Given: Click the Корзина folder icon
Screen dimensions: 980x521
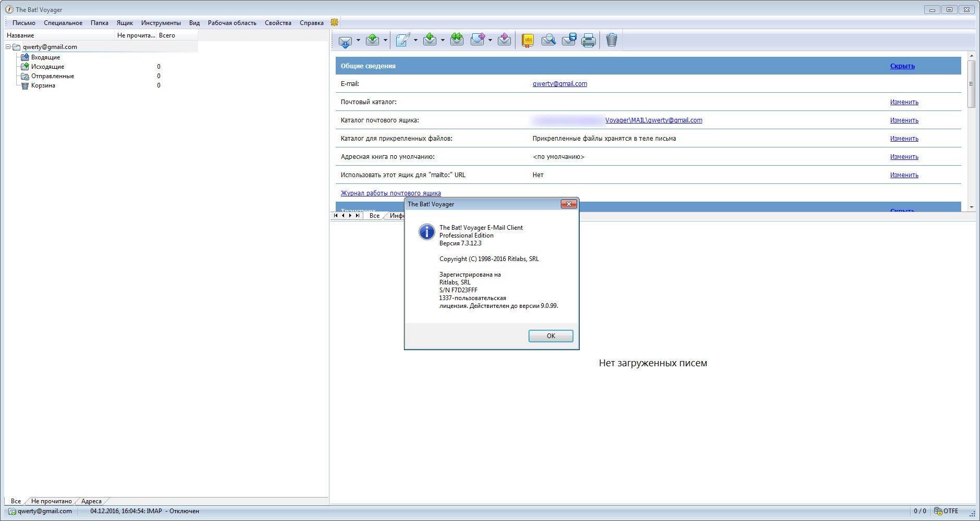Looking at the screenshot, I should coord(24,85).
